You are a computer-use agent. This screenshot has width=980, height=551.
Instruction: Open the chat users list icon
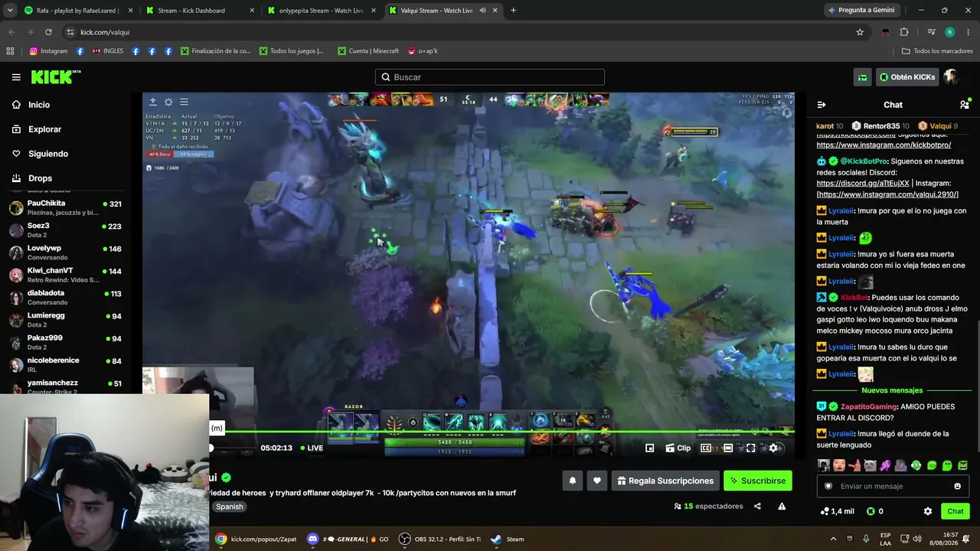[x=965, y=105]
